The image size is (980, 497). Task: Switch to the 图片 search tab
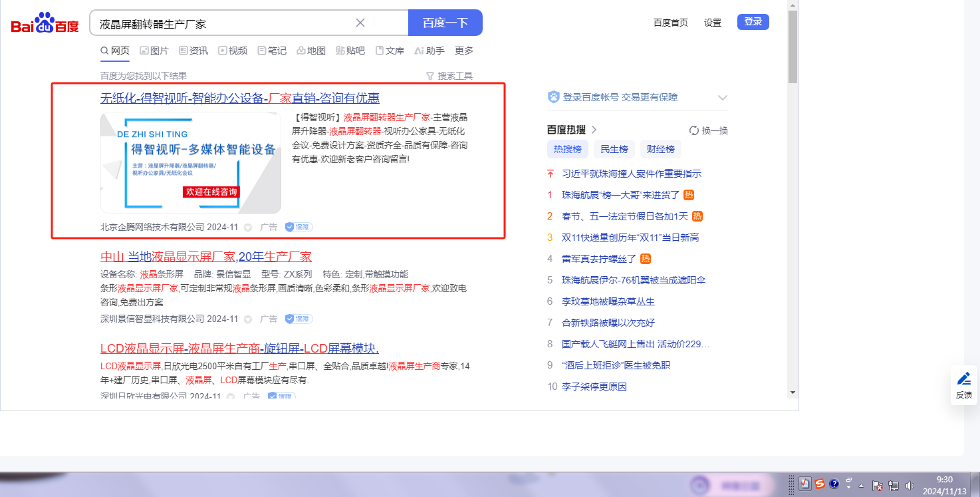(x=154, y=51)
